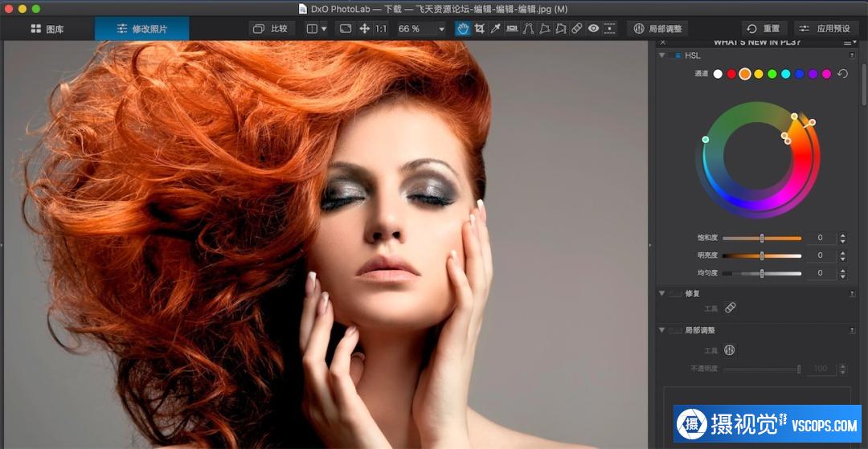Select the hand pan tool in toolbar
868x449 pixels.
coord(463,29)
